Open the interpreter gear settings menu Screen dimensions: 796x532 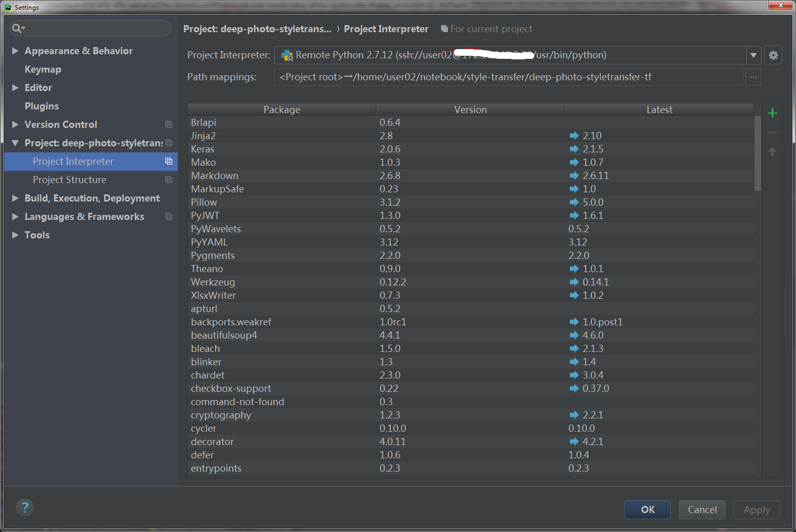(x=773, y=55)
